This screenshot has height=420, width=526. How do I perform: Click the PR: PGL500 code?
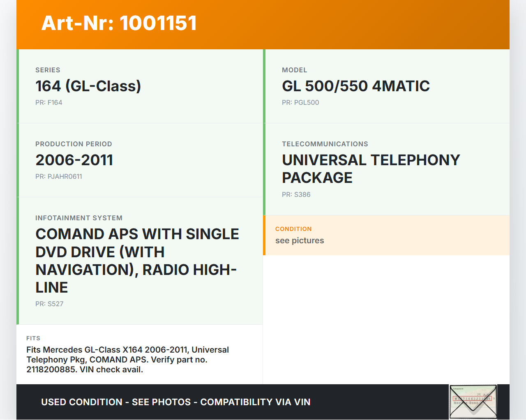tap(300, 103)
